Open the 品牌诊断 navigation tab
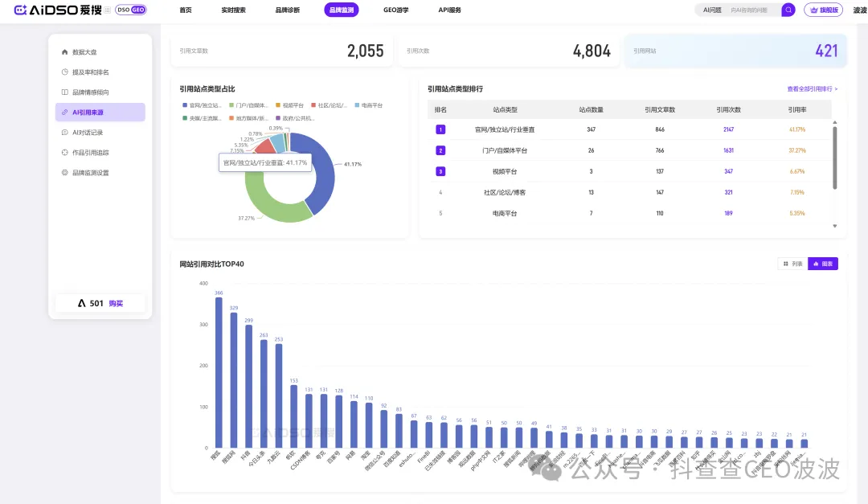 click(289, 10)
